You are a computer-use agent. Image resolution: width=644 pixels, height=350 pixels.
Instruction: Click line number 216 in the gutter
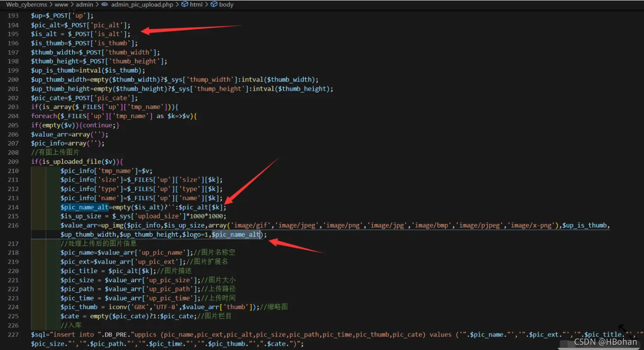pos(13,225)
